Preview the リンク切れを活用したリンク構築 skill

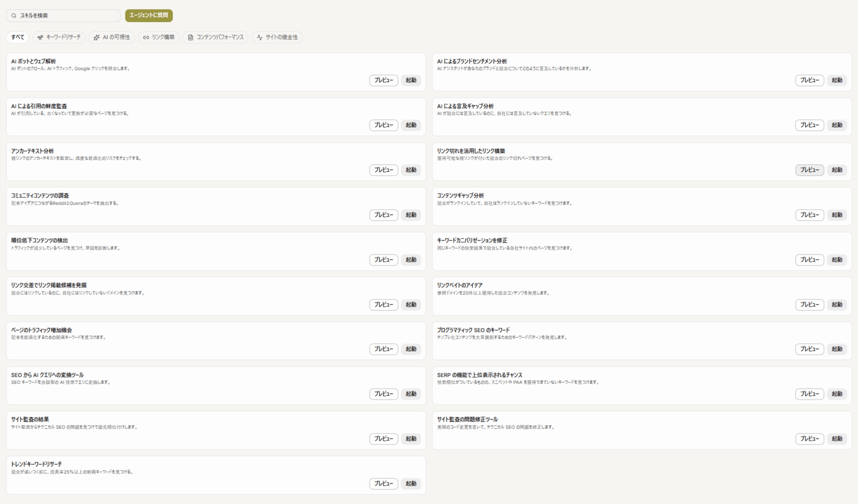(x=809, y=170)
